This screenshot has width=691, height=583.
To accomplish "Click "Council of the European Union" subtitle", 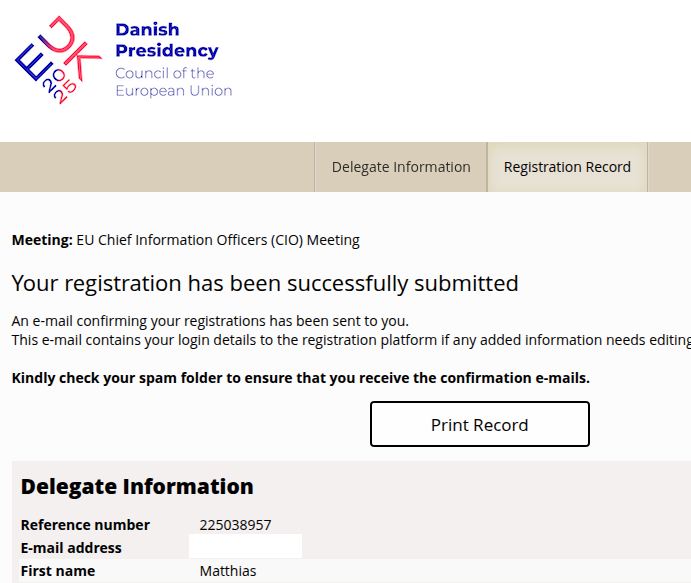I will pyautogui.click(x=173, y=82).
